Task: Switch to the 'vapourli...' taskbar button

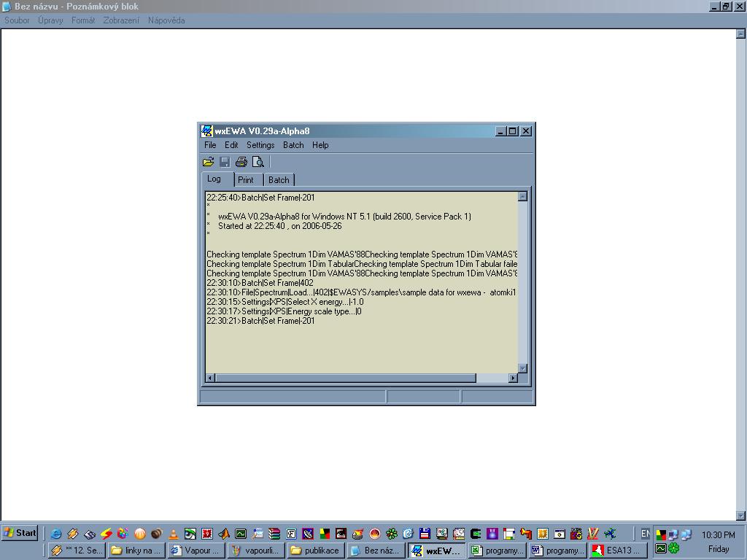Action: [x=256, y=551]
